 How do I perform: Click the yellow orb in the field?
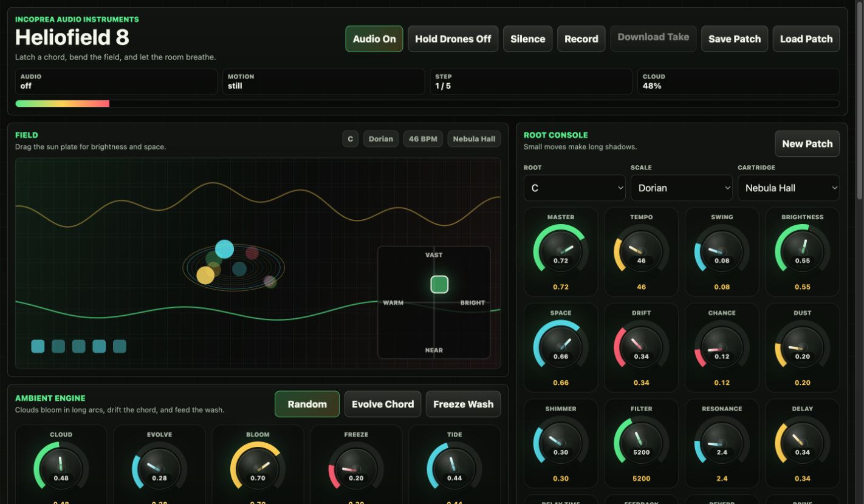(205, 275)
